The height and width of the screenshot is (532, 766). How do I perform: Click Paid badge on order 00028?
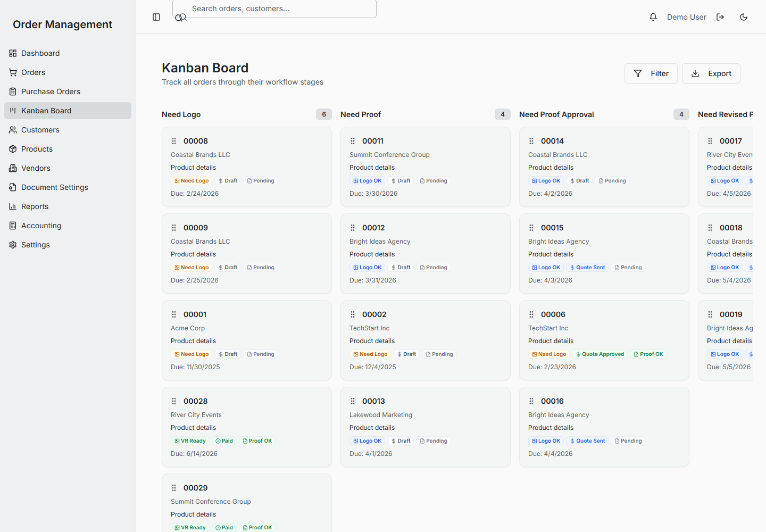click(x=224, y=441)
